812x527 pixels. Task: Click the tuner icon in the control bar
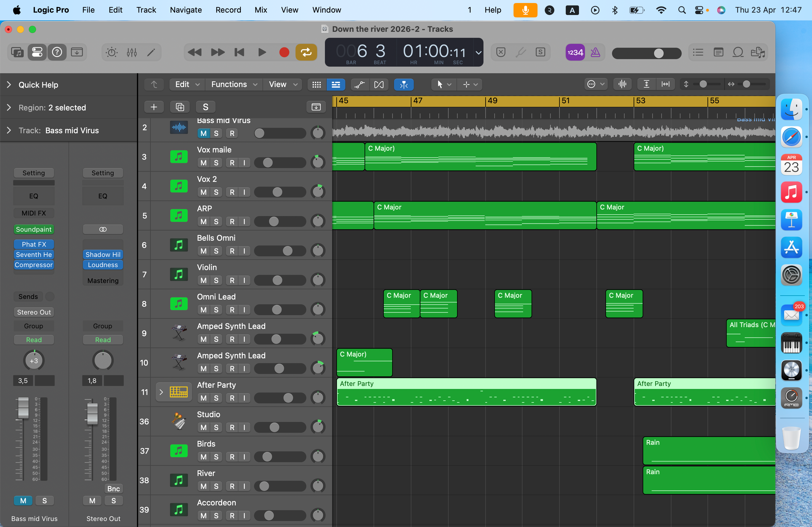521,52
